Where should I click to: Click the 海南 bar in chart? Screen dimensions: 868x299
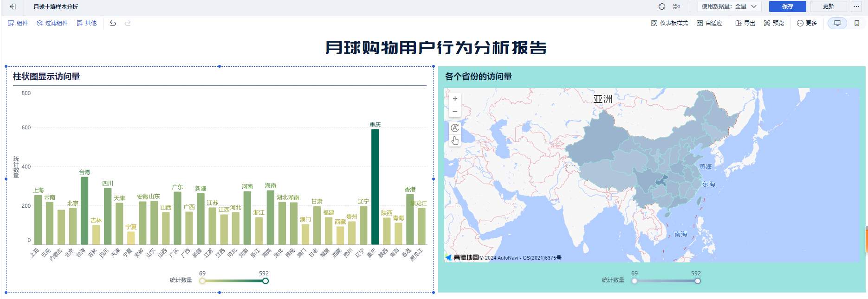coord(271,217)
